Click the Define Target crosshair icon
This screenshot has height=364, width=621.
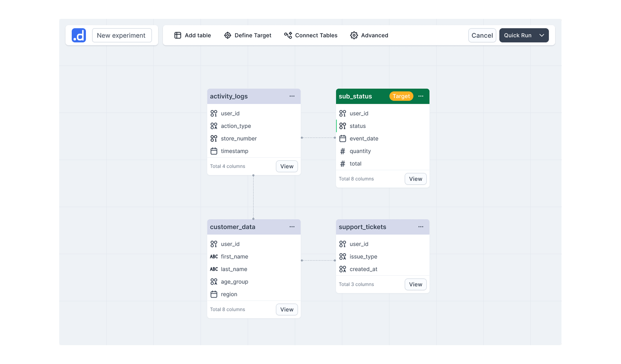(227, 35)
